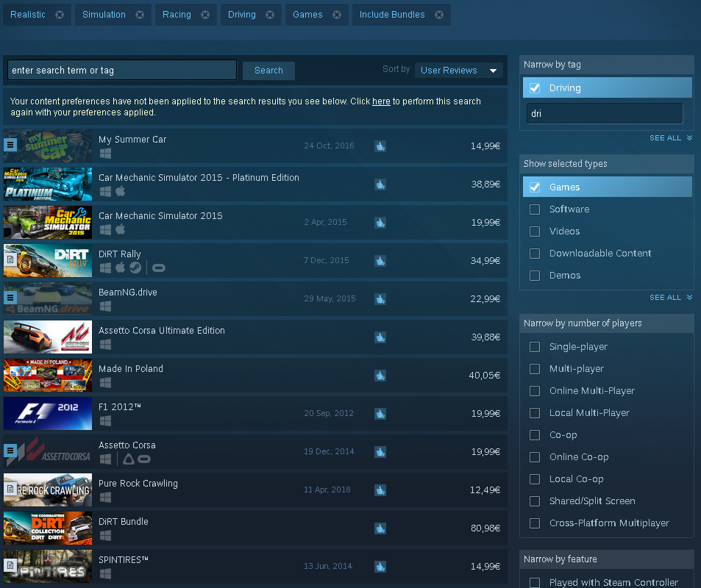This screenshot has width=701, height=588.
Task: Remove the Realistic tag filter
Action: (x=60, y=15)
